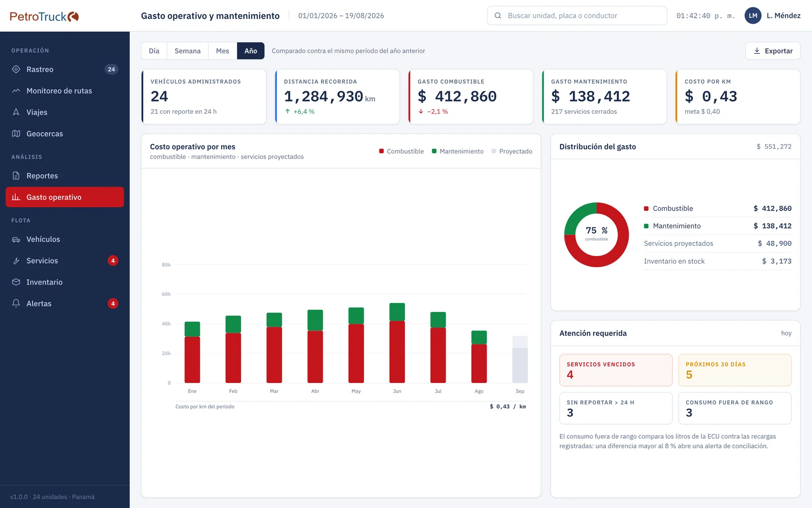
Task: Click the Geocercas map icon
Action: 16,134
